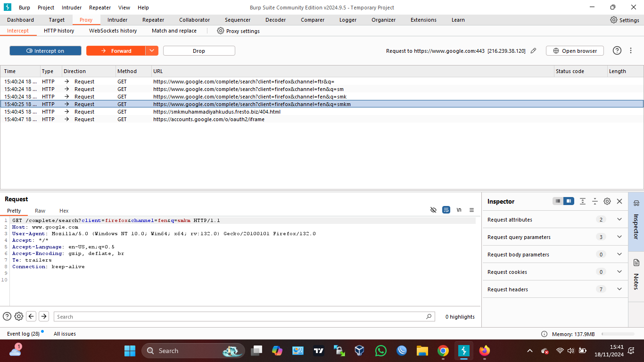This screenshot has width=644, height=362.
Task: Open Windows Start button
Action: click(x=130, y=351)
